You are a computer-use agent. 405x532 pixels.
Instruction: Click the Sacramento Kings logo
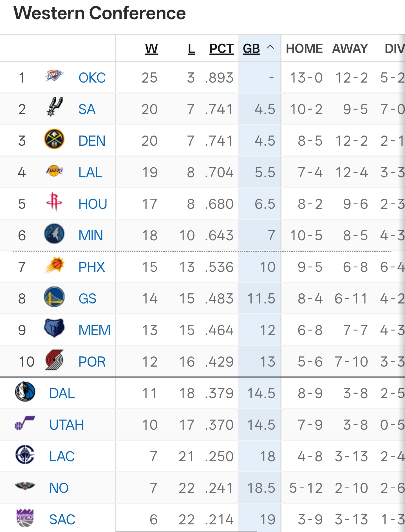(x=25, y=518)
